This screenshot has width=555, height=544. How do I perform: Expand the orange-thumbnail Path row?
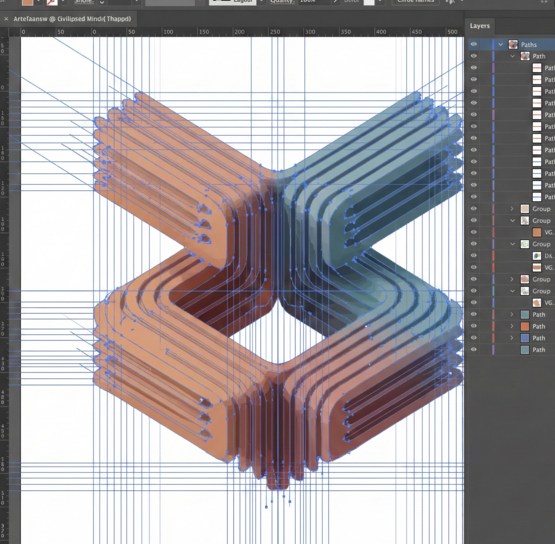click(511, 326)
